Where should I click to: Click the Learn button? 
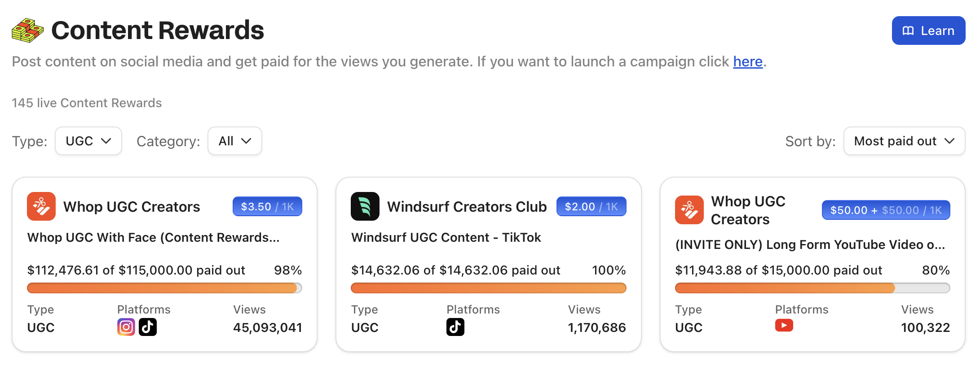point(928,30)
